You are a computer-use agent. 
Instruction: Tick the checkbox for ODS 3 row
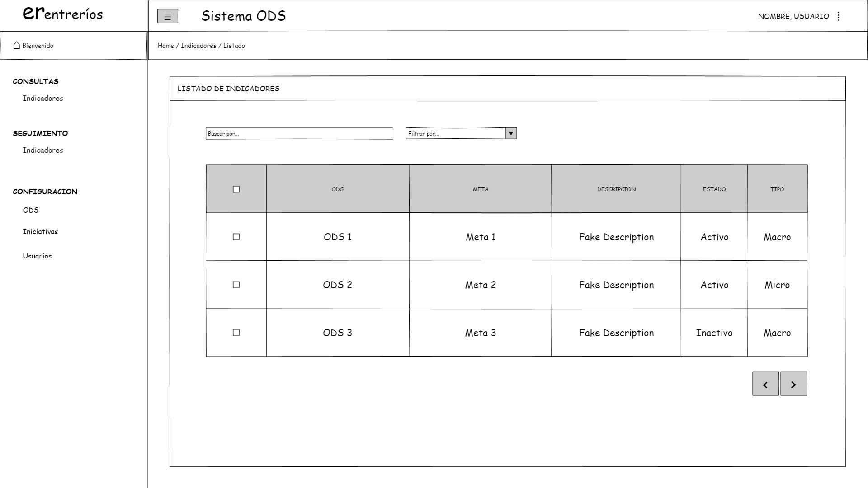(x=236, y=333)
